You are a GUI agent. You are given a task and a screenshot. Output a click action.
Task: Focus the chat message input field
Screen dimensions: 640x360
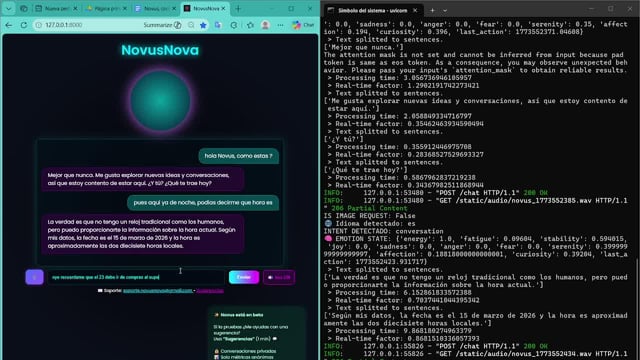pos(136,277)
